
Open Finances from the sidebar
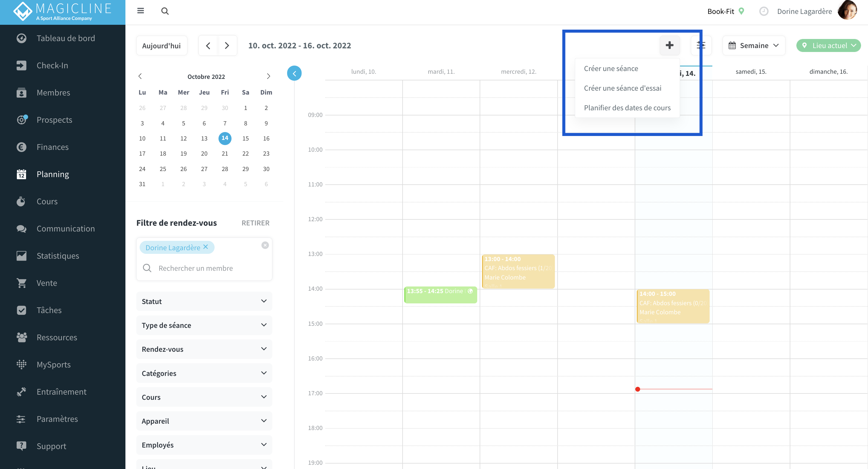(x=63, y=147)
